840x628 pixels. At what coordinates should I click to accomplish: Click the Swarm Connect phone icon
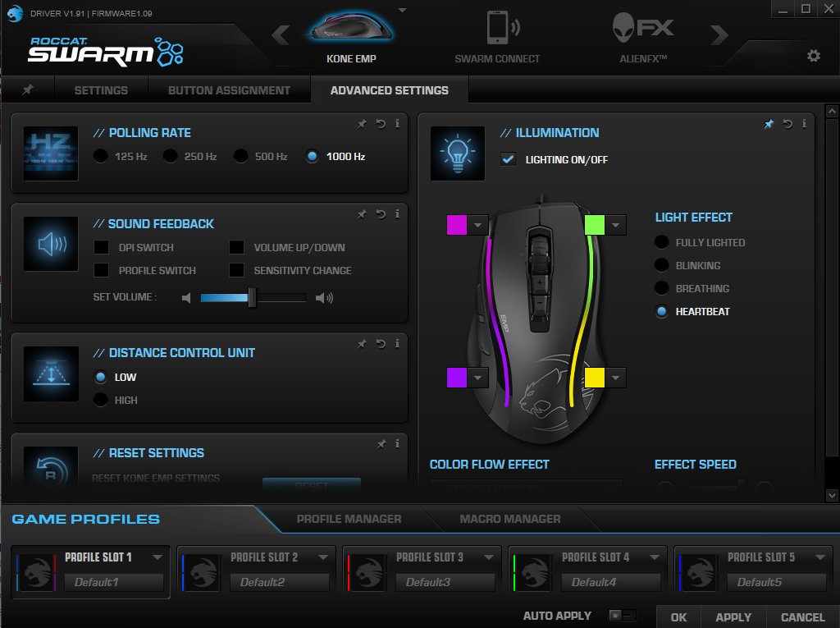point(497,30)
